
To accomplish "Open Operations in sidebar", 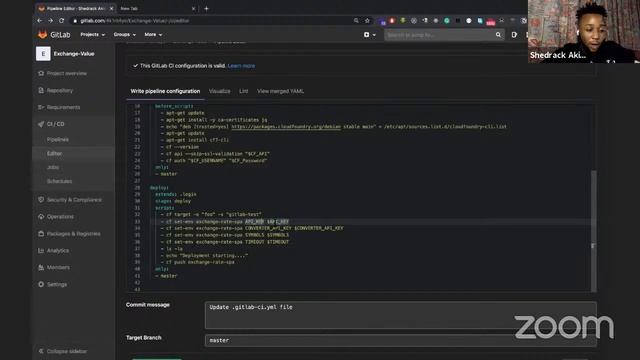I will (x=60, y=217).
